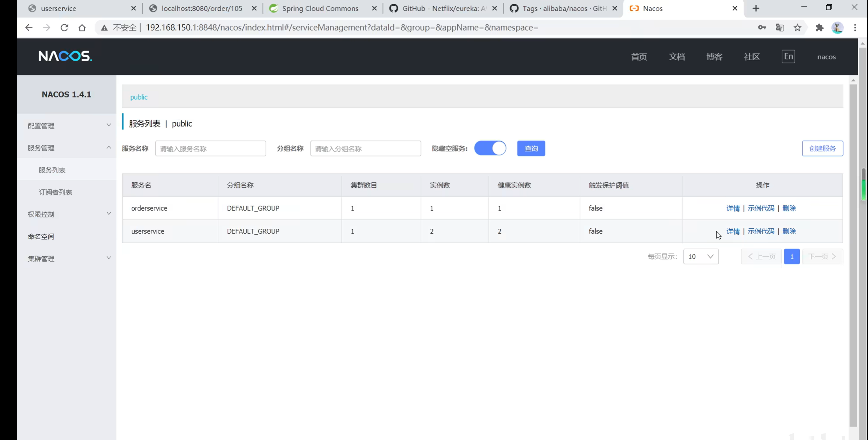Switch to the Spring Cloud Commons tab
868x440 pixels.
(320, 8)
